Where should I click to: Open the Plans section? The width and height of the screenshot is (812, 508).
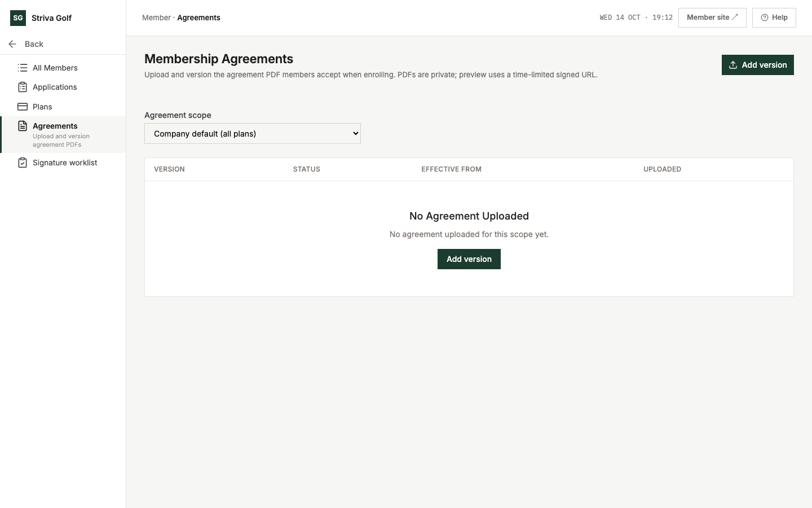pos(63,107)
